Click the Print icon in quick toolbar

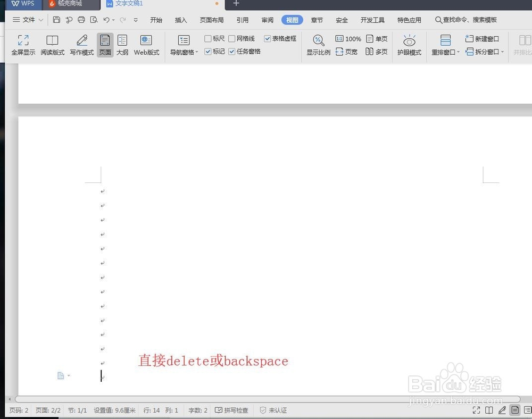pos(81,20)
